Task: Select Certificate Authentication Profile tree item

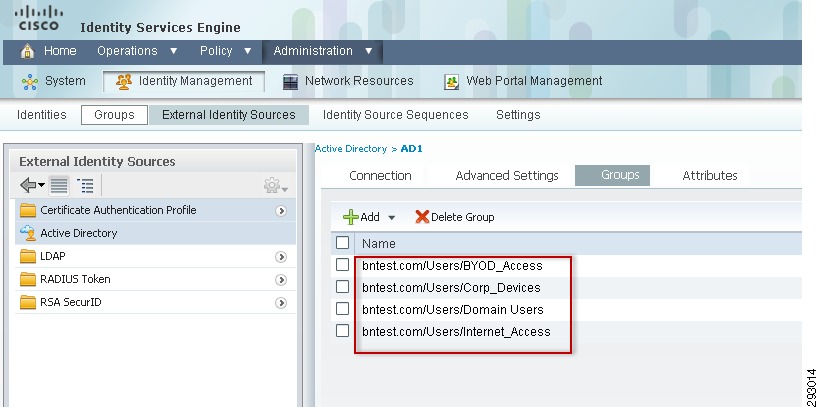Action: click(118, 210)
